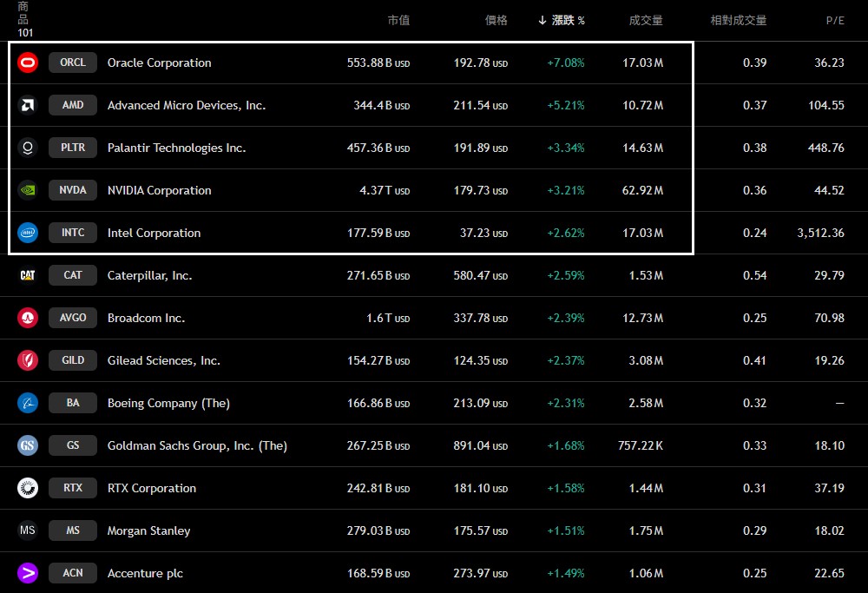The width and height of the screenshot is (868, 593).
Task: Sort by 市值 column header
Action: 398,20
